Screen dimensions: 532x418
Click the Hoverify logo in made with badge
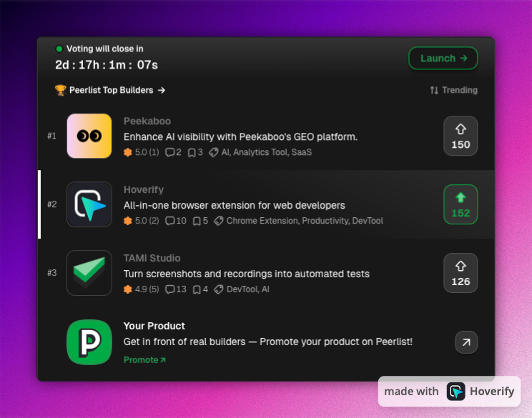(455, 392)
